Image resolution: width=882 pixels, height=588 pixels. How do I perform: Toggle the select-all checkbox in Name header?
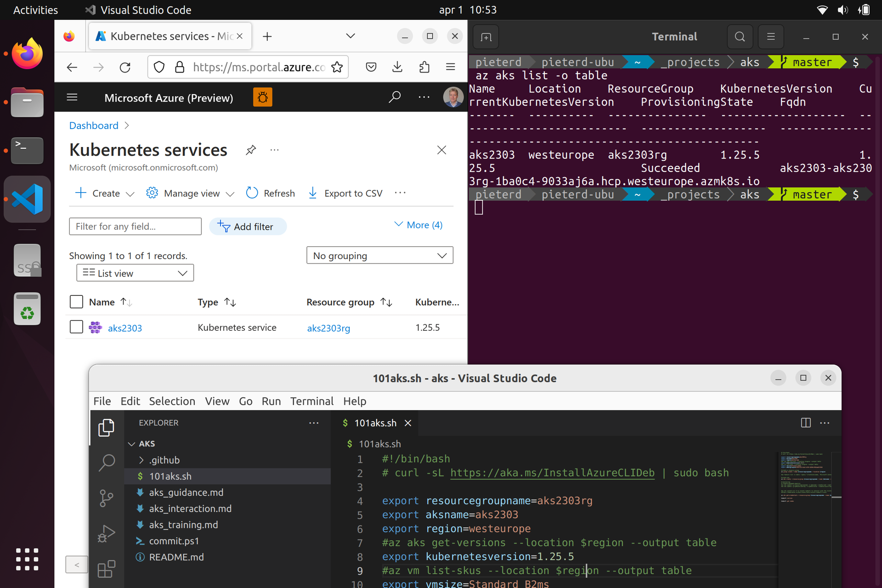[76, 302]
